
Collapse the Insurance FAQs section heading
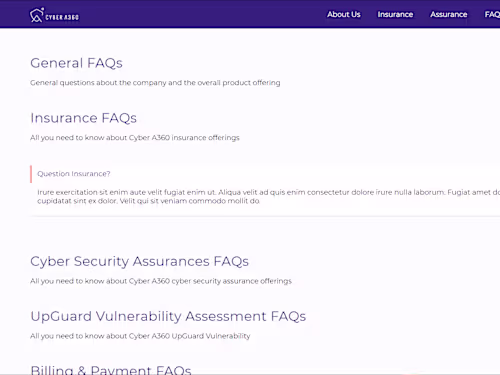coord(83,118)
